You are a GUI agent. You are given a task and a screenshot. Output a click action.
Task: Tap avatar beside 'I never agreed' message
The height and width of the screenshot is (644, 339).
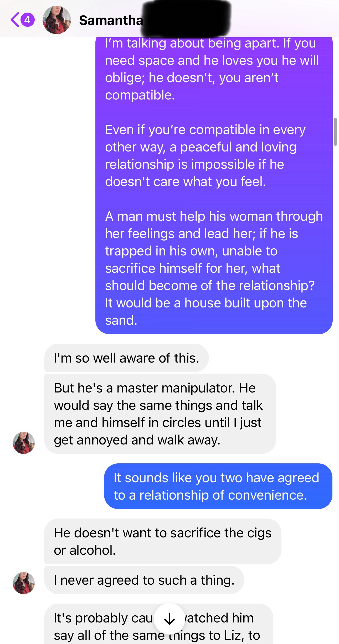(24, 583)
